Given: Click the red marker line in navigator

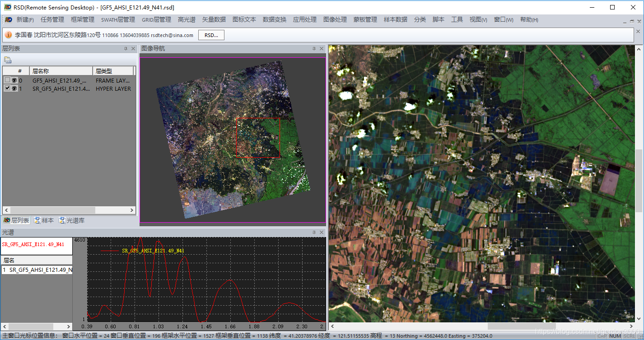Looking at the screenshot, I should [258, 157].
